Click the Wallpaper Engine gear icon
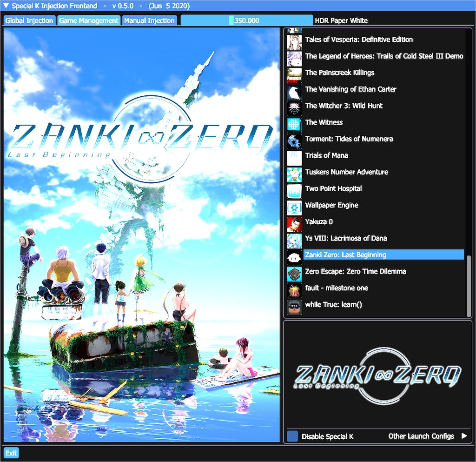476x462 pixels. click(294, 208)
